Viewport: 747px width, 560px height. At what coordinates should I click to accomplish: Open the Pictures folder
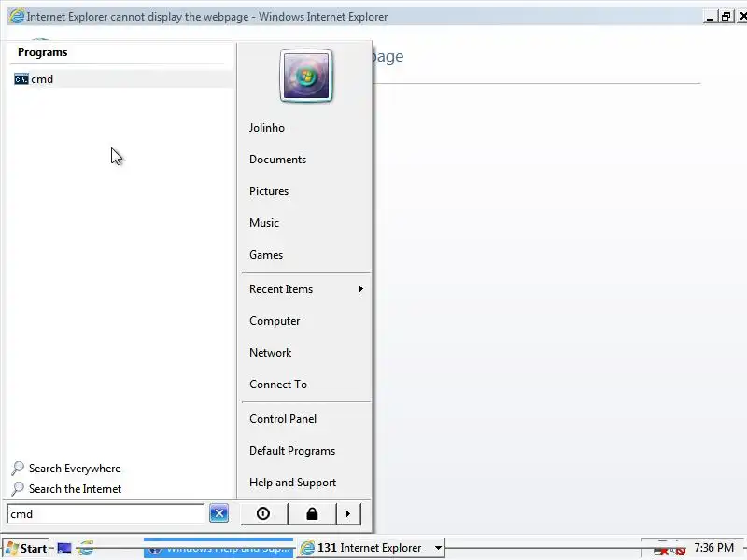coord(269,191)
